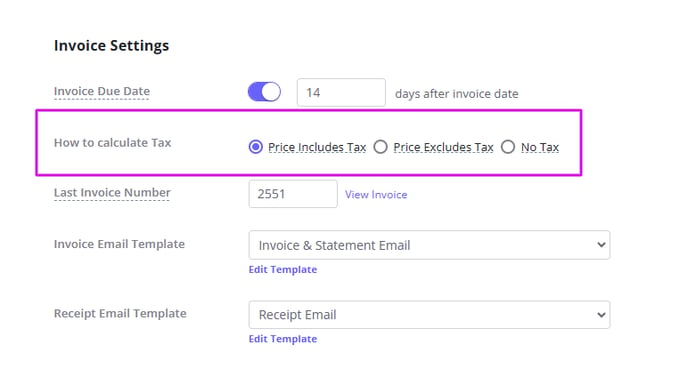Focus the due date days field showing 14
Viewport: 688px width, 369px height.
(341, 93)
